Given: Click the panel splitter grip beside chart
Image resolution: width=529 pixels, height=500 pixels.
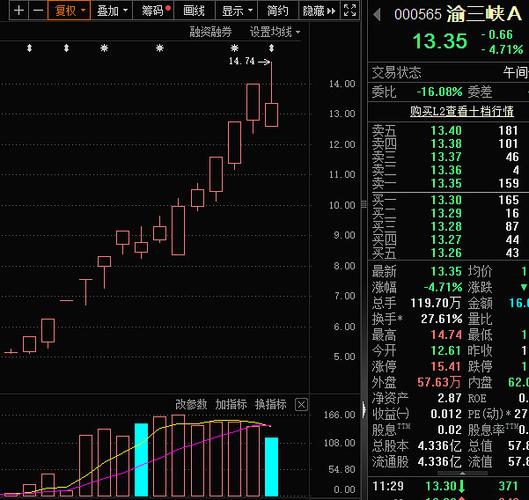Looking at the screenshot, I should pos(364,204).
